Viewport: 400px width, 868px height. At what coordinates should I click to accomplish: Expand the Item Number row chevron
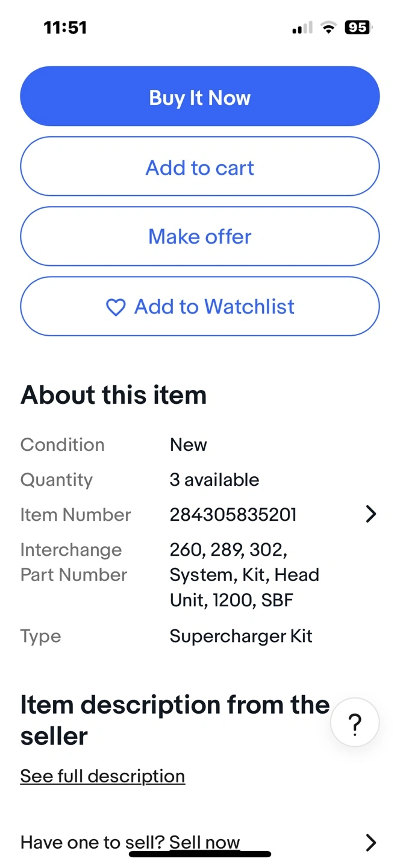[370, 514]
